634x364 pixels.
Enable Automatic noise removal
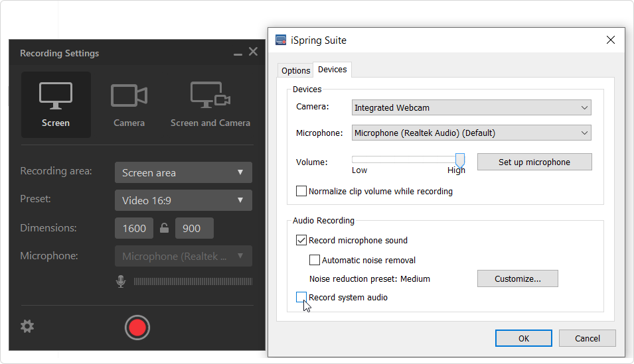pyautogui.click(x=315, y=260)
